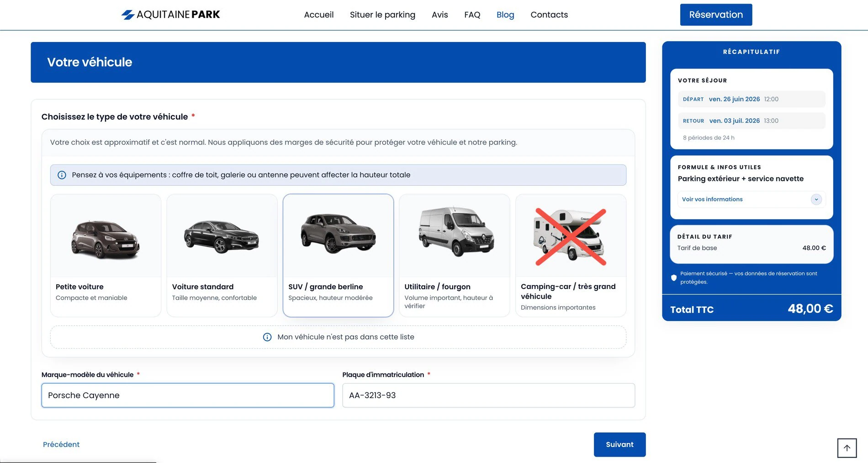
Task: Click the RÉCAPITULATIF panel title
Action: point(752,52)
